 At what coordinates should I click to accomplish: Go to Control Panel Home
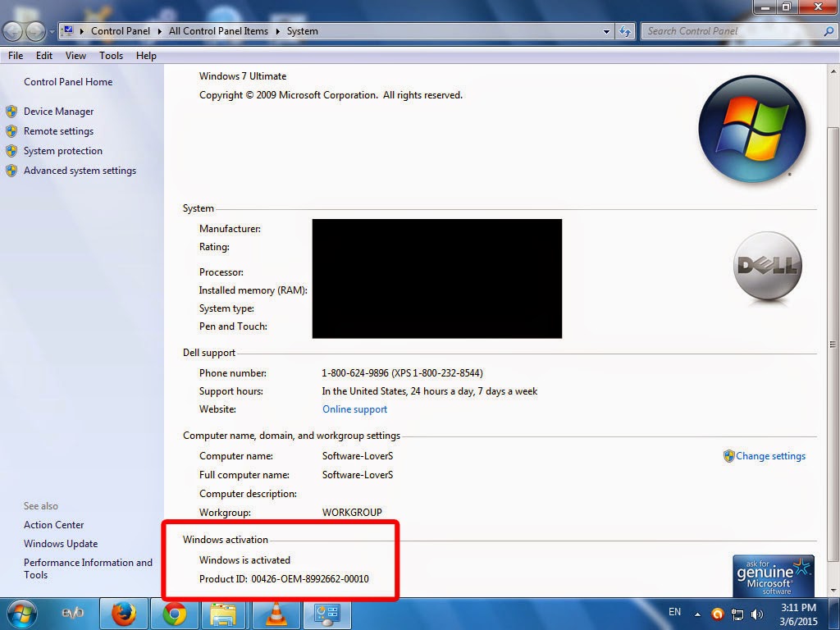coord(68,81)
